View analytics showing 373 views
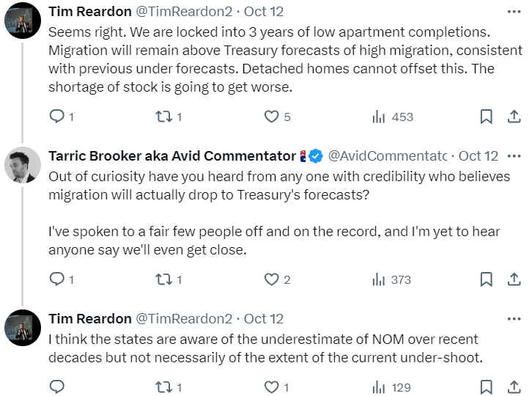 [380, 279]
